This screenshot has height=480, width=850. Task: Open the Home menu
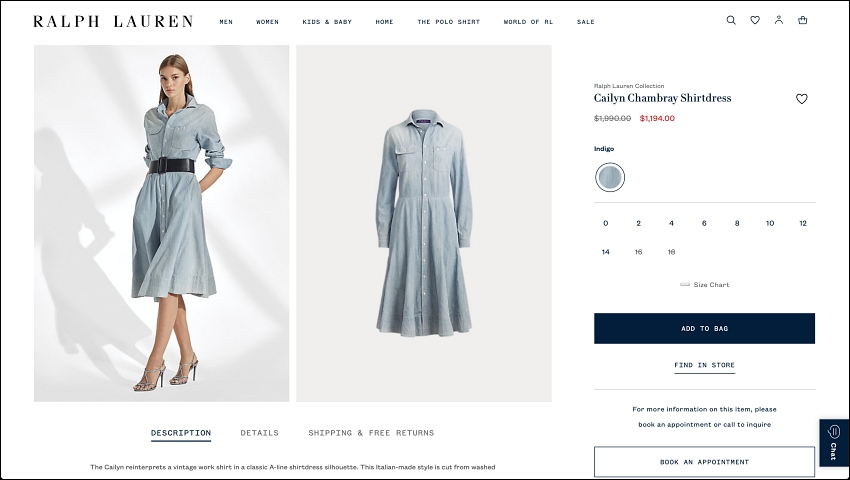(384, 22)
